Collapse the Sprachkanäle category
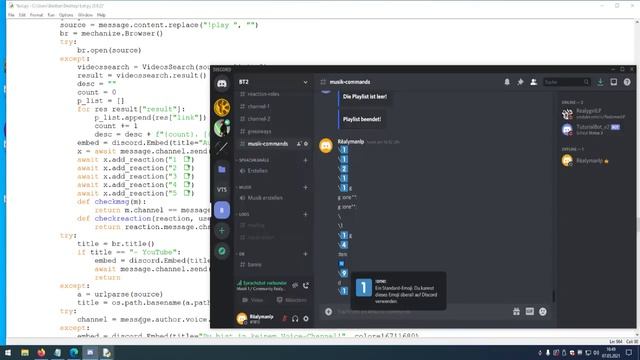The width and height of the screenshot is (640, 360). coord(253,160)
